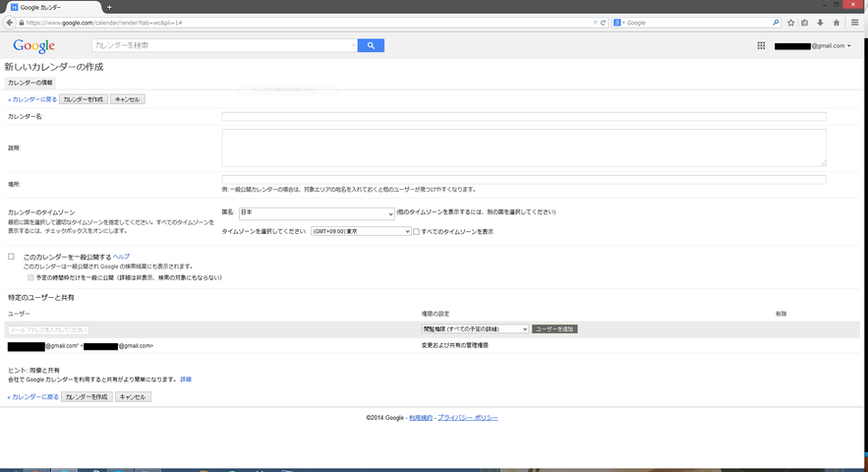
Task: Click bottom カレンダーに戻る link
Action: (x=33, y=397)
